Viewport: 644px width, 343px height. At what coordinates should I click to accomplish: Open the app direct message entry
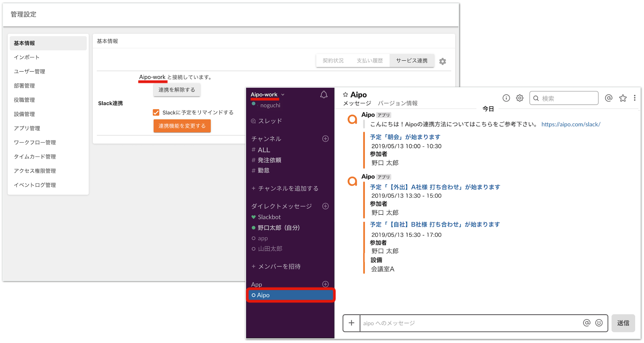point(260,238)
